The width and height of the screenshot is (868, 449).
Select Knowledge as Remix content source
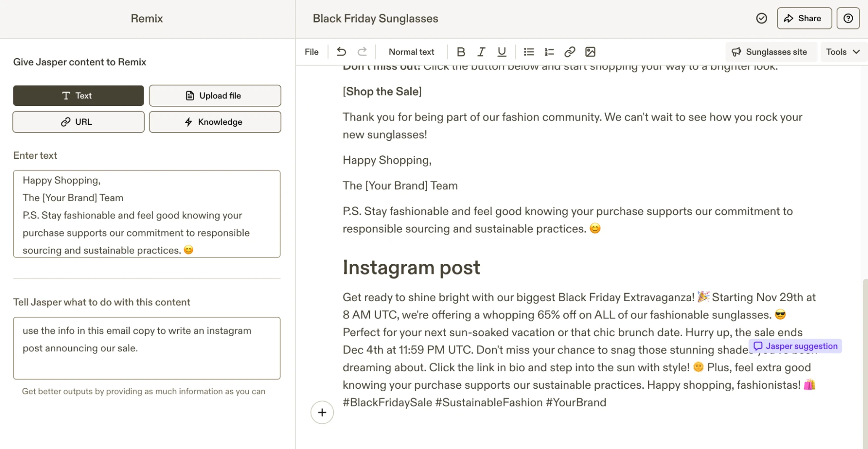click(215, 122)
